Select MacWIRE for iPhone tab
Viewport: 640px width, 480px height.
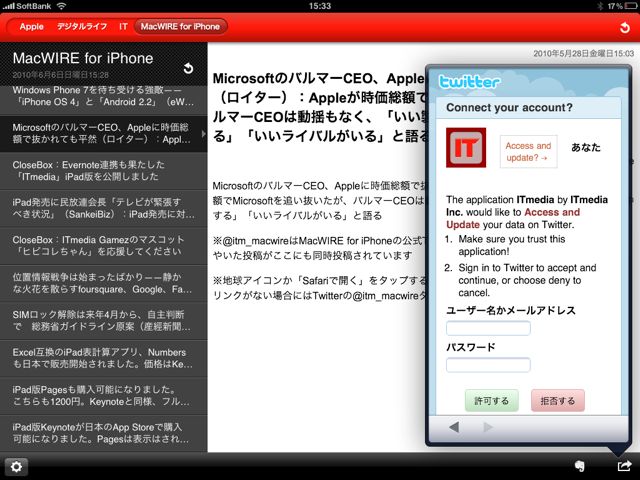tap(180, 27)
